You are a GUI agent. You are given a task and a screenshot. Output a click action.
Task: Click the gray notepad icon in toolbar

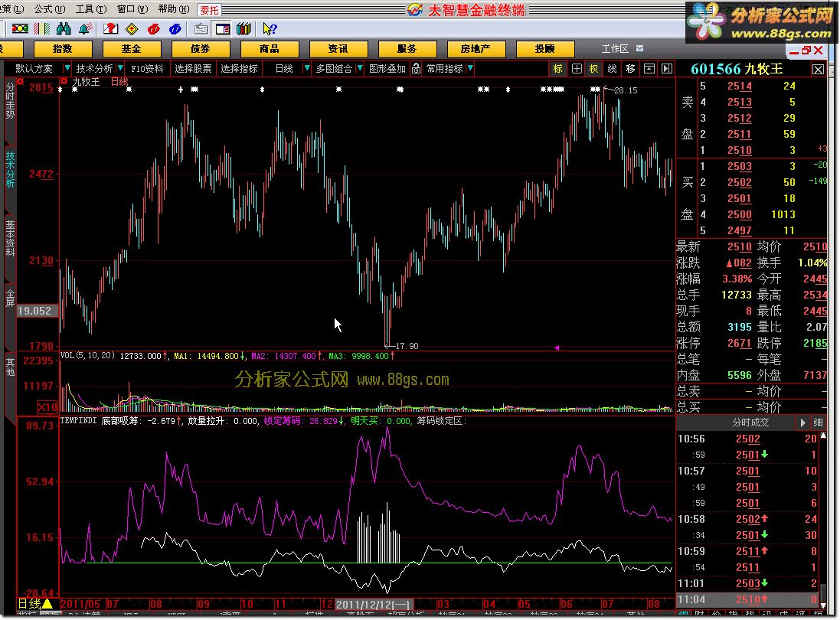(201, 28)
